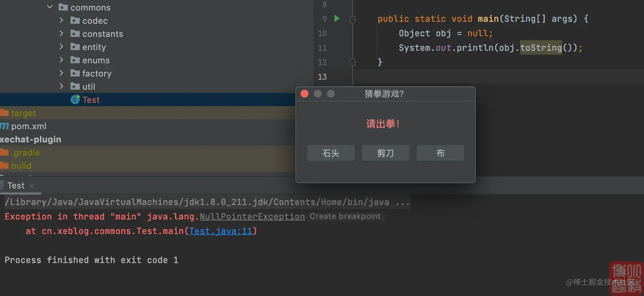This screenshot has width=644, height=296.
Task: Click the codec folder icon
Action: pos(75,20)
